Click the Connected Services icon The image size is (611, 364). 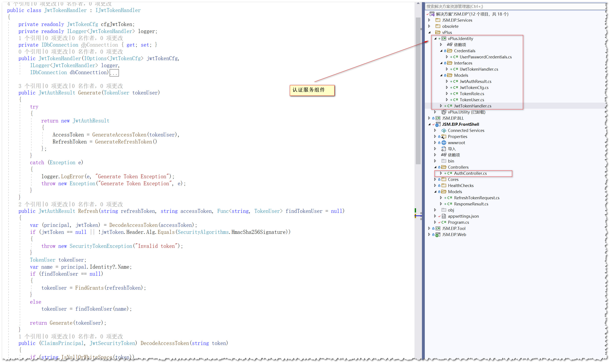[x=444, y=131]
